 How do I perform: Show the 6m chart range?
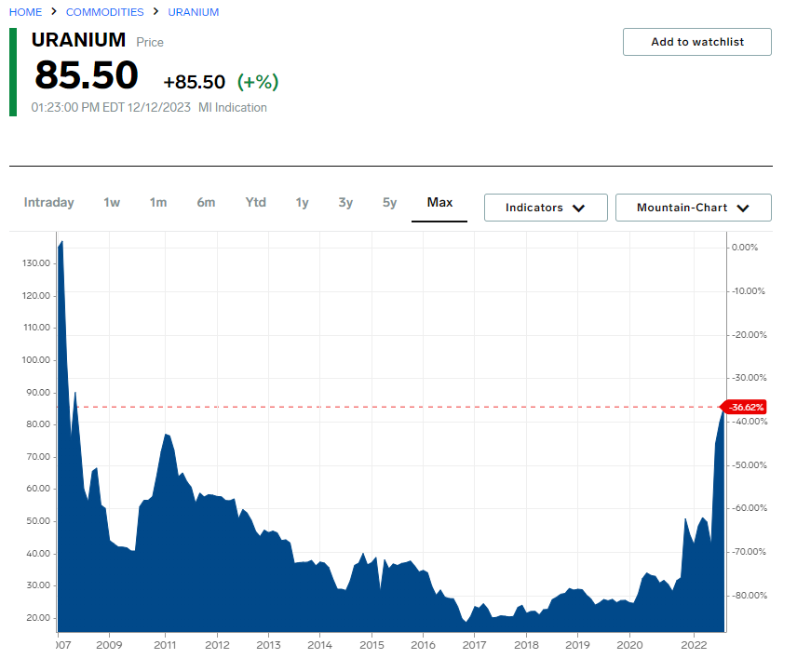point(206,203)
